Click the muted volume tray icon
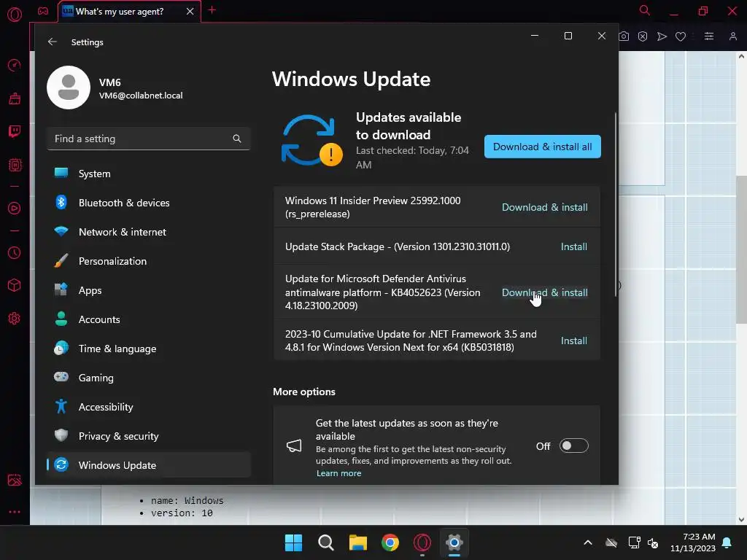The image size is (747, 560). click(653, 542)
